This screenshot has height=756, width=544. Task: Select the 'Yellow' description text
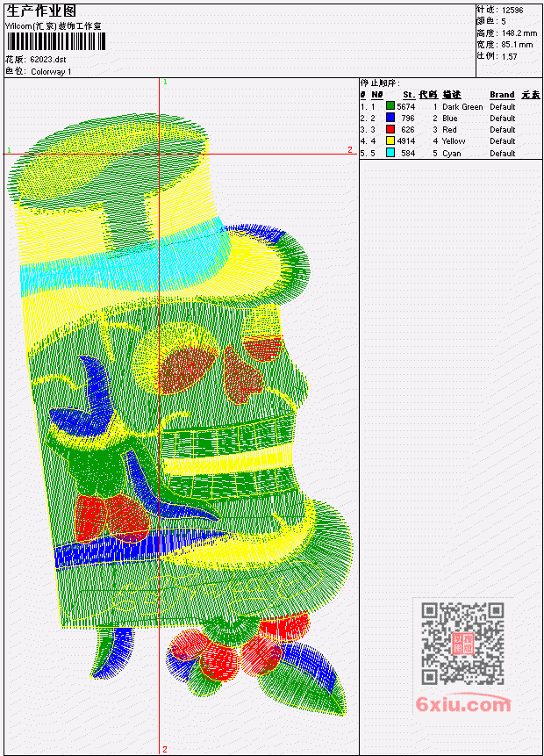click(454, 141)
